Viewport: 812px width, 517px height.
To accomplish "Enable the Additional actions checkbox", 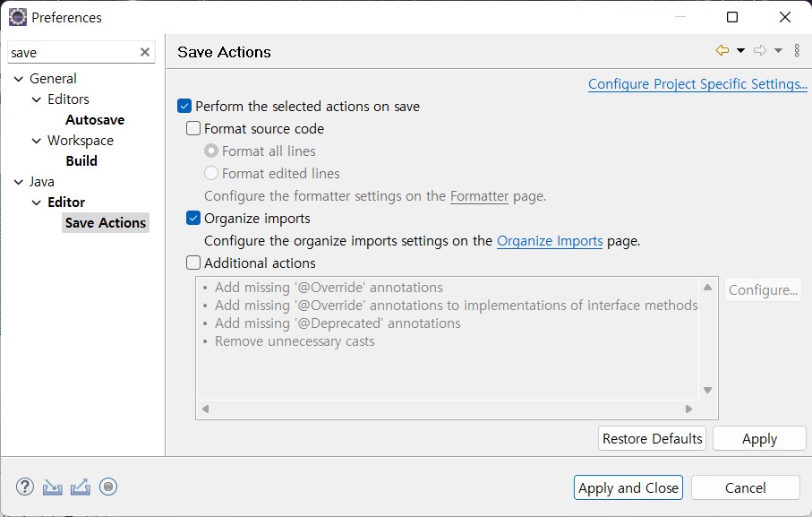I will tap(193, 263).
